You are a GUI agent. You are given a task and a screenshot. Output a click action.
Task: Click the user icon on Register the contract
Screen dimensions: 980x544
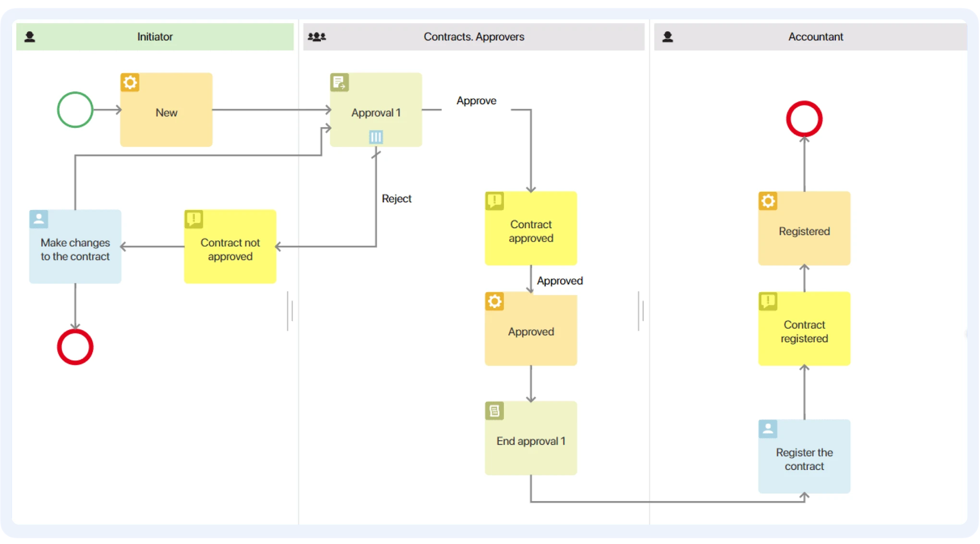pos(768,429)
